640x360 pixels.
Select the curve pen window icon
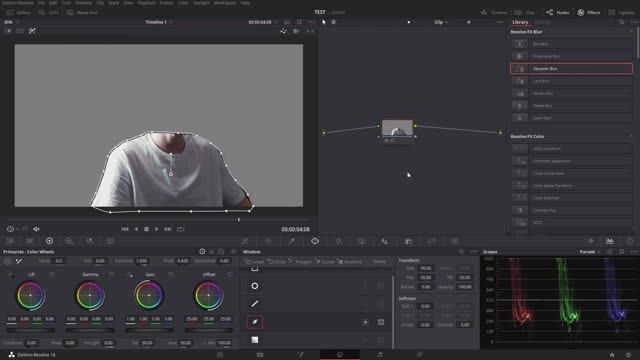(255, 322)
